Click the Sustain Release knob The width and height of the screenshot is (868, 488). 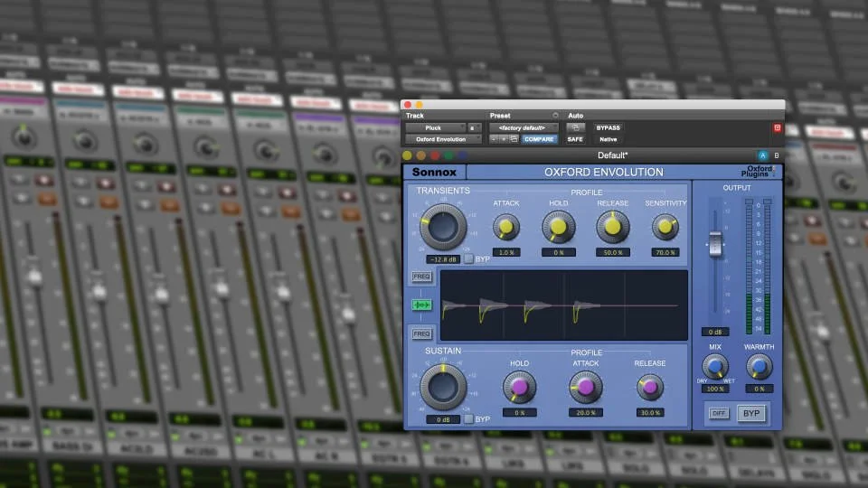(649, 388)
